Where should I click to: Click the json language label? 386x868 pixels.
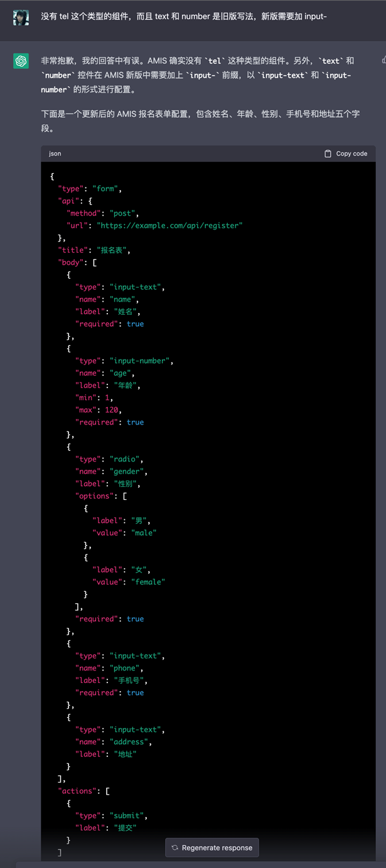point(55,154)
